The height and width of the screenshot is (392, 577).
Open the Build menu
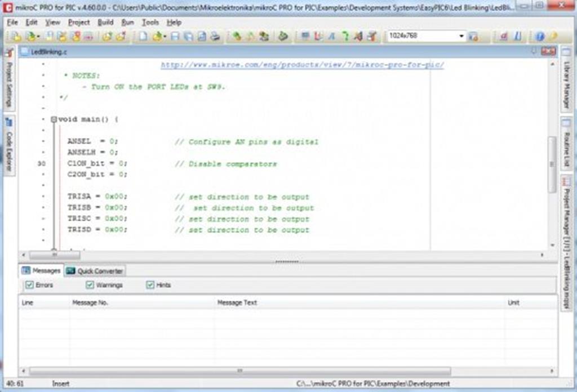pyautogui.click(x=105, y=23)
